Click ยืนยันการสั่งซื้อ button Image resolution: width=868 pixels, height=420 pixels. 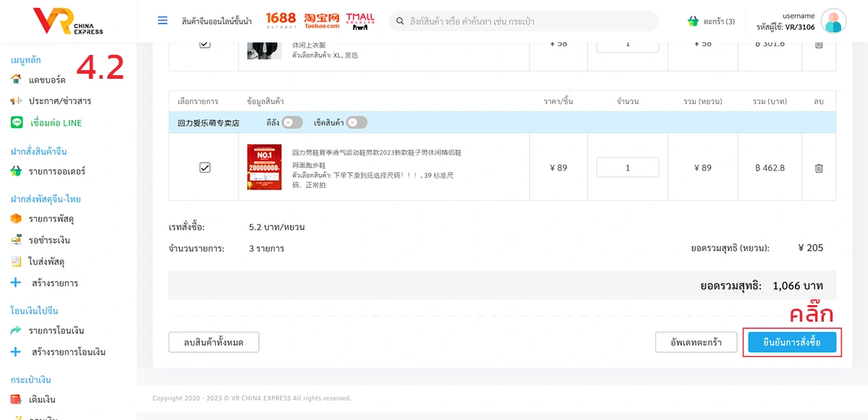792,342
